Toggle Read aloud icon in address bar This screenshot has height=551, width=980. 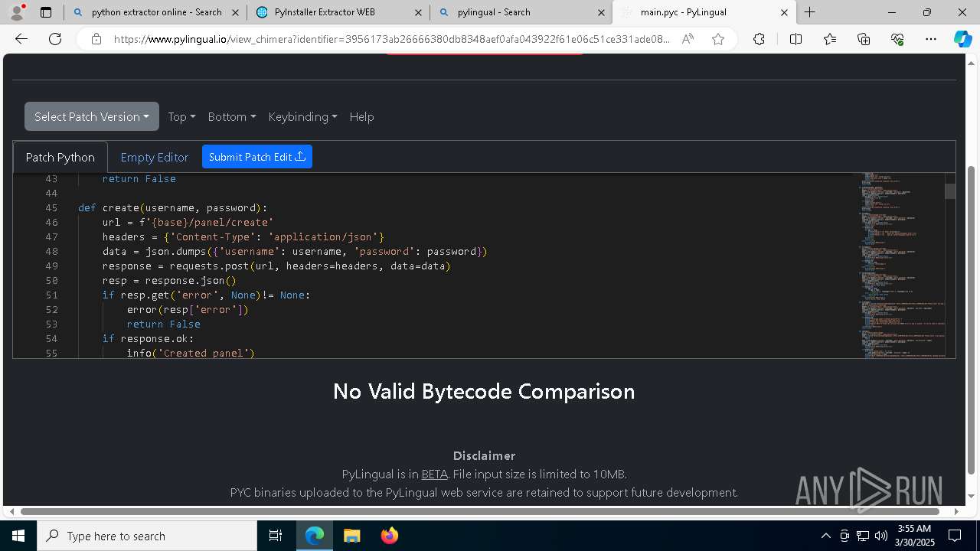click(x=688, y=39)
